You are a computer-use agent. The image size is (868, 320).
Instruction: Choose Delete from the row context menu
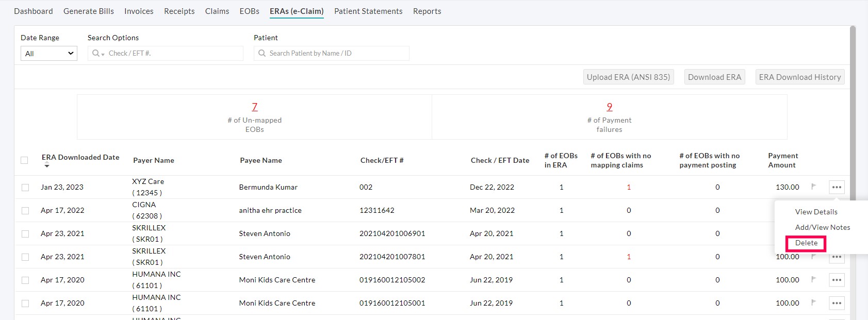806,243
